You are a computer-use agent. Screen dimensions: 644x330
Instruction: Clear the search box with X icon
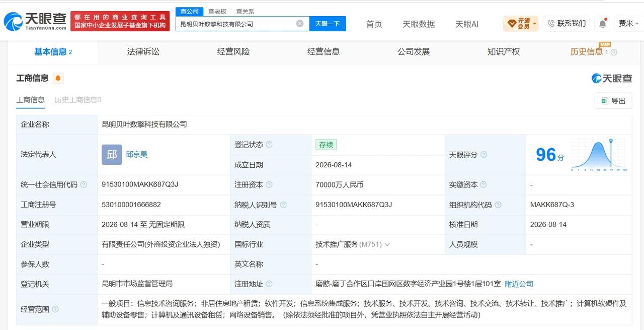pyautogui.click(x=300, y=24)
